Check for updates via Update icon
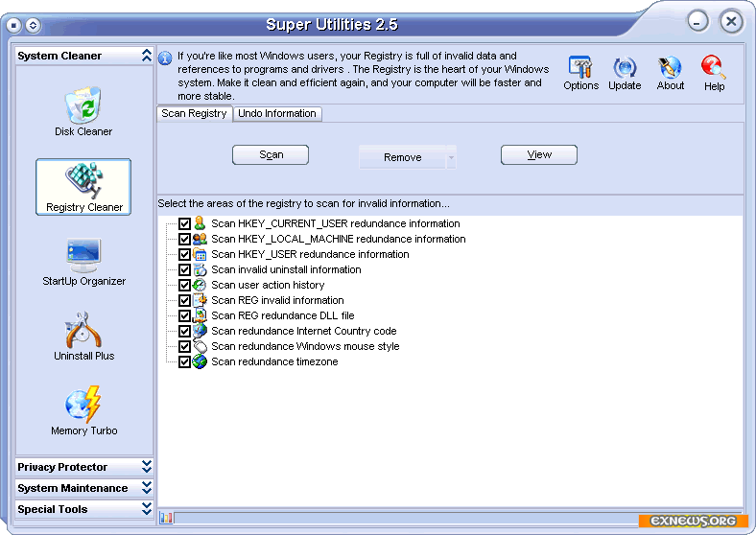 point(625,73)
